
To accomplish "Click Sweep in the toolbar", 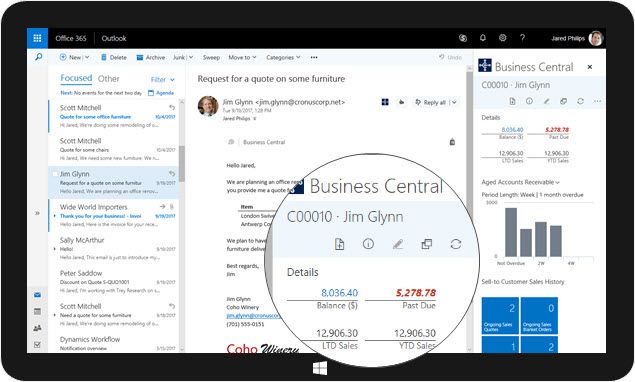I will tap(211, 58).
